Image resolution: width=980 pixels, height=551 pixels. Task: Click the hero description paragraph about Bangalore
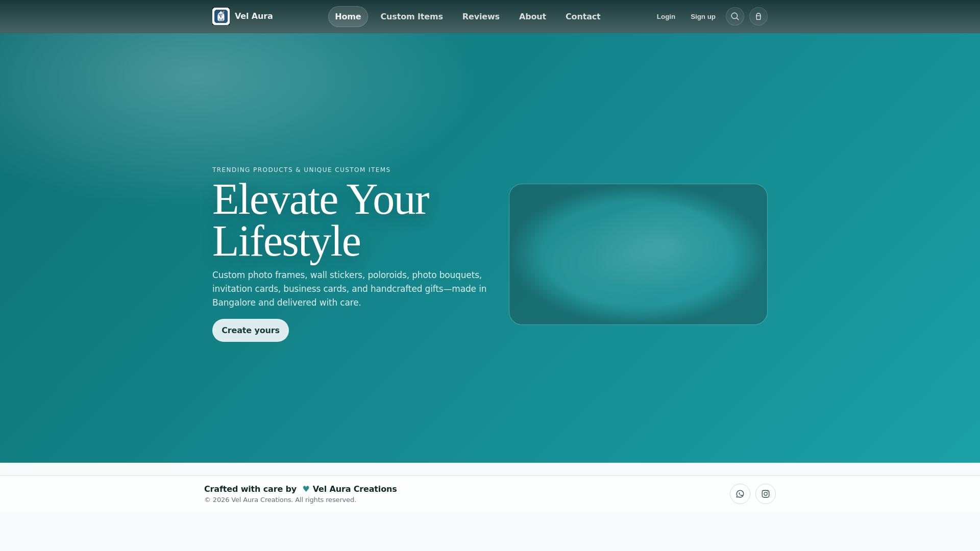(x=350, y=289)
